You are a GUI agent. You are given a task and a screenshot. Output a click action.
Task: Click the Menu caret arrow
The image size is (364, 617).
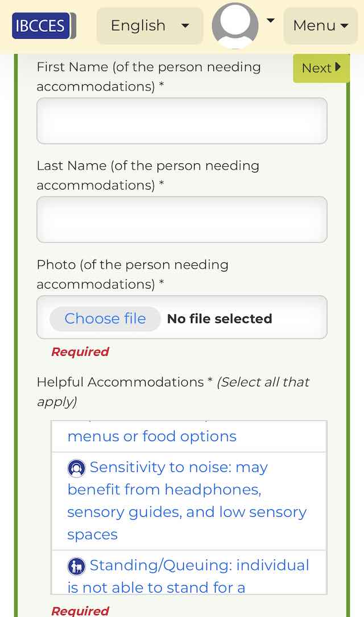tap(344, 26)
